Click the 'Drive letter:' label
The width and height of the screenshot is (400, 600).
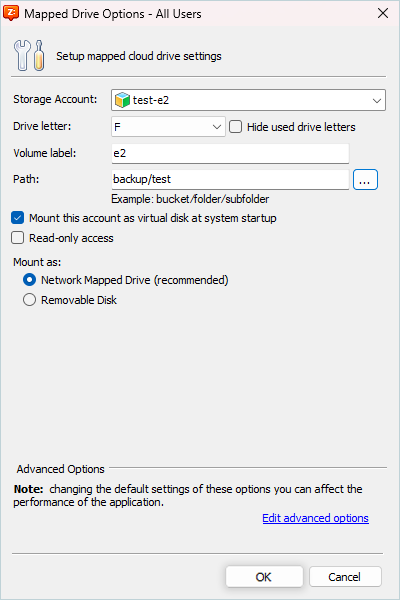point(42,126)
